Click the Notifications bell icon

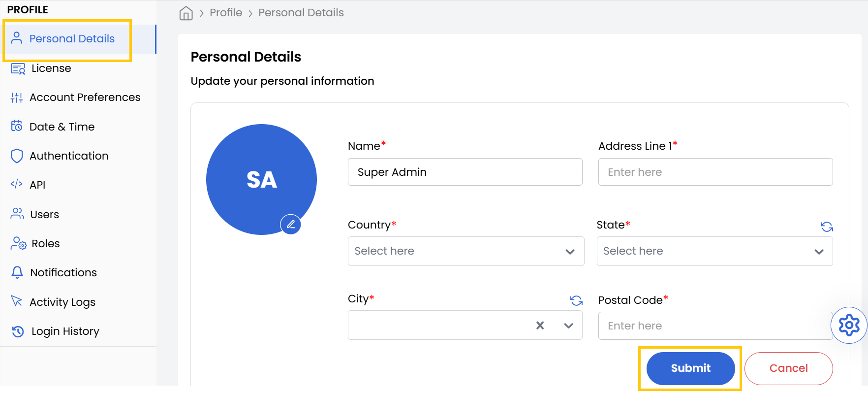pyautogui.click(x=17, y=272)
